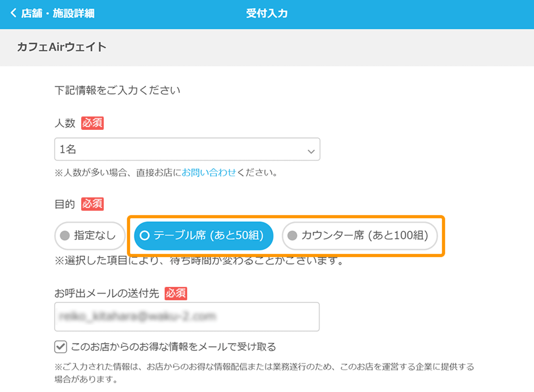The image size is (534, 392).
Task: Click the お呼出メール address input field
Action: pyautogui.click(x=187, y=317)
